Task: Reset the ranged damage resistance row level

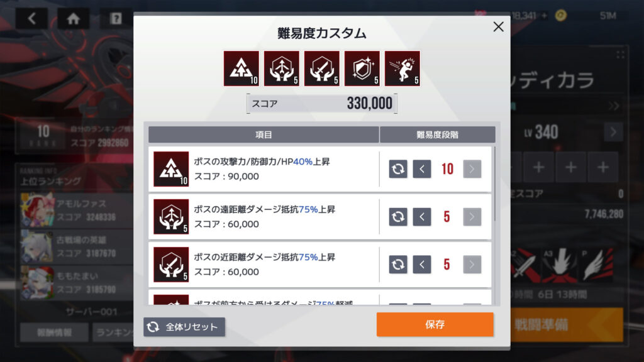Action: [398, 217]
